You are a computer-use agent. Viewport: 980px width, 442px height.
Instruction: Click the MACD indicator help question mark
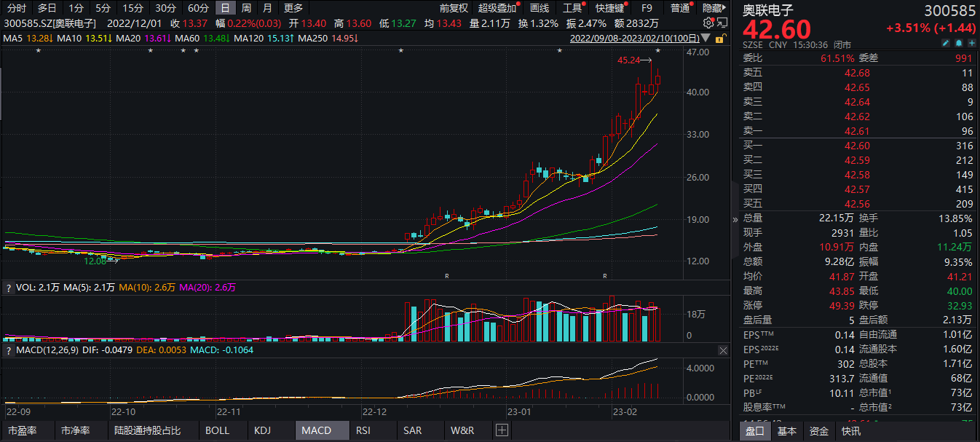point(8,350)
